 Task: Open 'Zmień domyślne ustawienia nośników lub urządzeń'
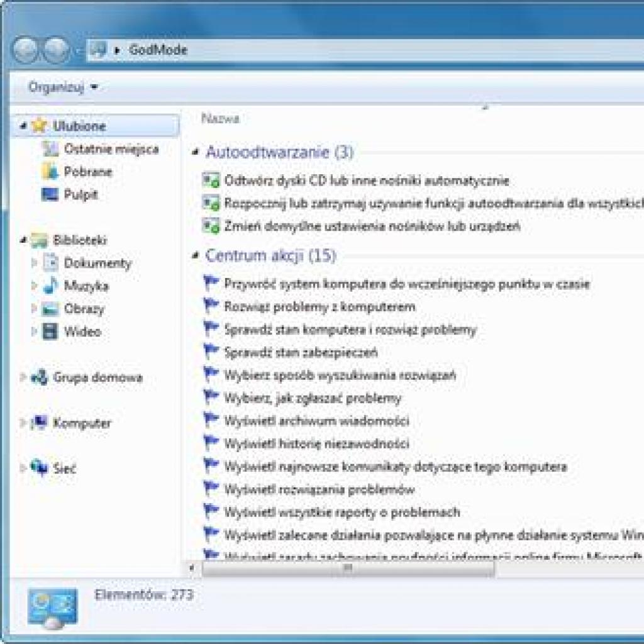click(x=372, y=226)
